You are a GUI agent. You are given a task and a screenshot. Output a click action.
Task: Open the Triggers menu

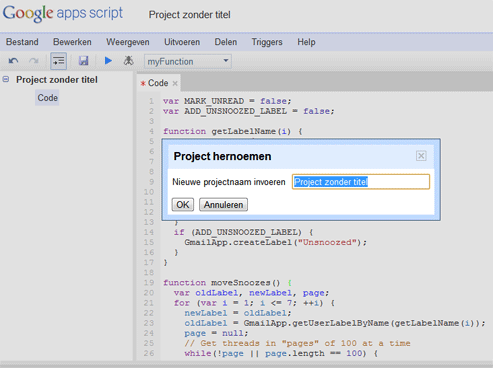pyautogui.click(x=267, y=42)
